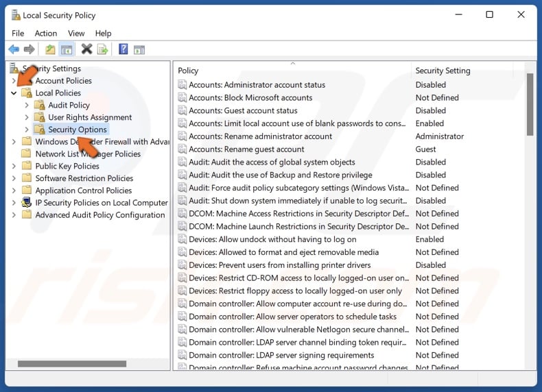Click icon beside Accounts: Guest account status
Viewport: 542px width, 392px height.
pos(182,110)
